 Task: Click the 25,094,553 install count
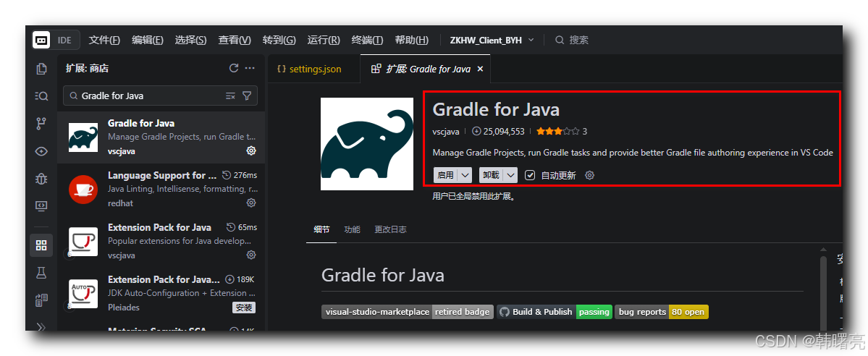498,131
